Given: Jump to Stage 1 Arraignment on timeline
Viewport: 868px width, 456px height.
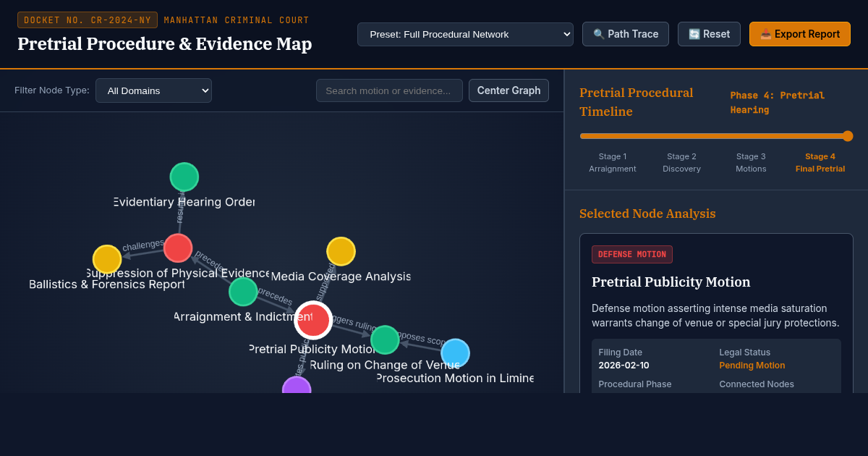Looking at the screenshot, I should [613, 162].
